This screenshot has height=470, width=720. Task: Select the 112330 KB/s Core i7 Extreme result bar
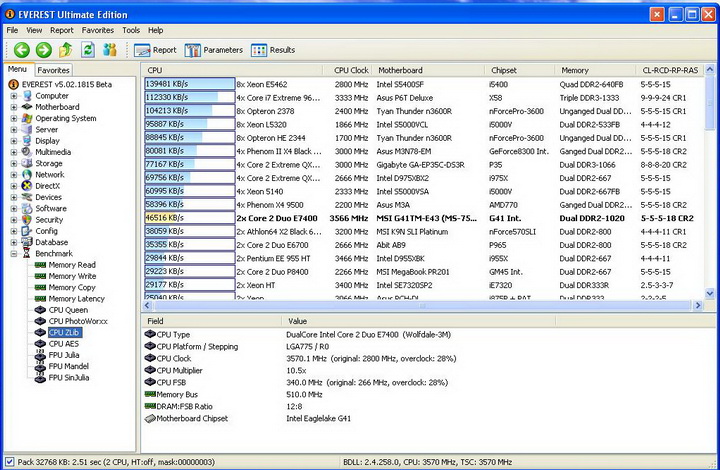[190, 97]
